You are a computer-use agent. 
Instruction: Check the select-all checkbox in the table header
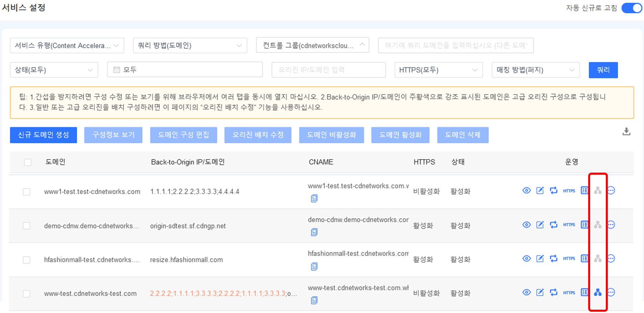(28, 162)
